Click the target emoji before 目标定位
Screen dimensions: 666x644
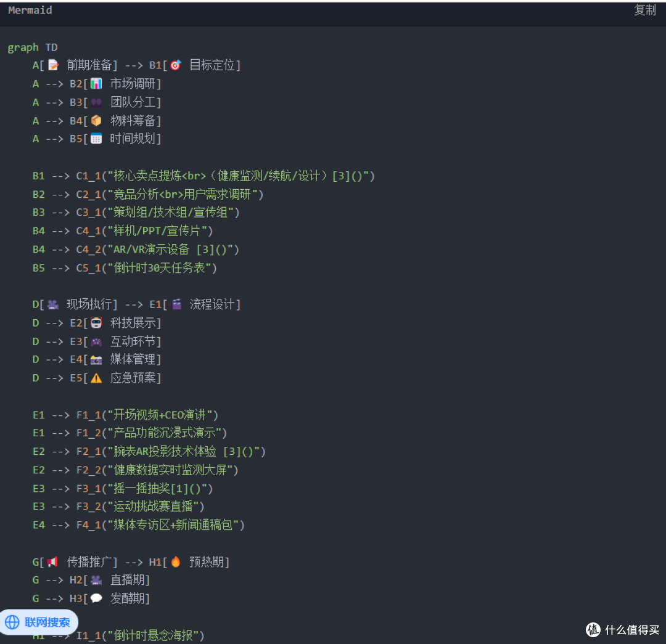pyautogui.click(x=175, y=65)
